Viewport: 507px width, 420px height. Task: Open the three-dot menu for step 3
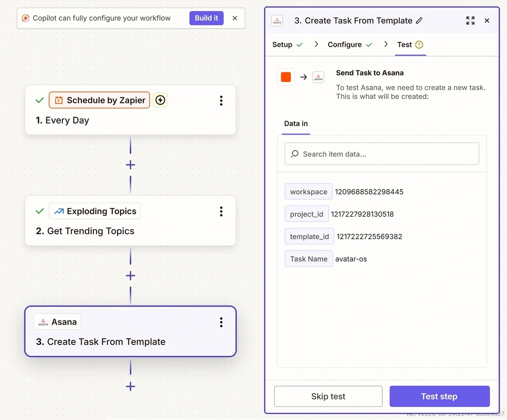tap(221, 322)
